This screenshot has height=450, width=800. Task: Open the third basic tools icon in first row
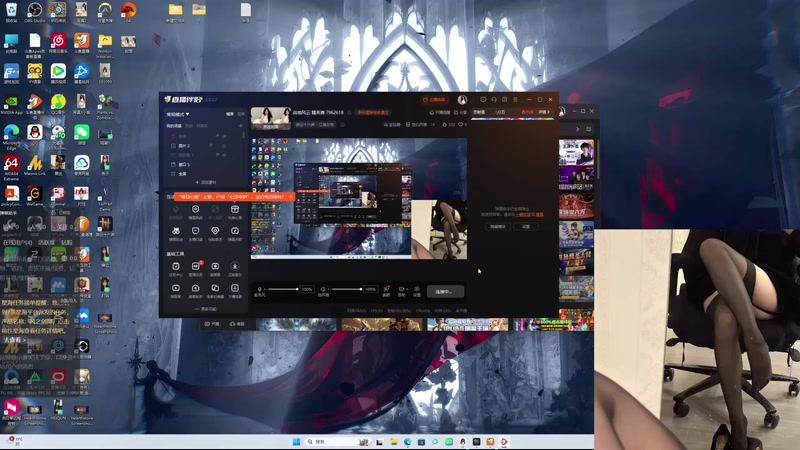coord(215,268)
